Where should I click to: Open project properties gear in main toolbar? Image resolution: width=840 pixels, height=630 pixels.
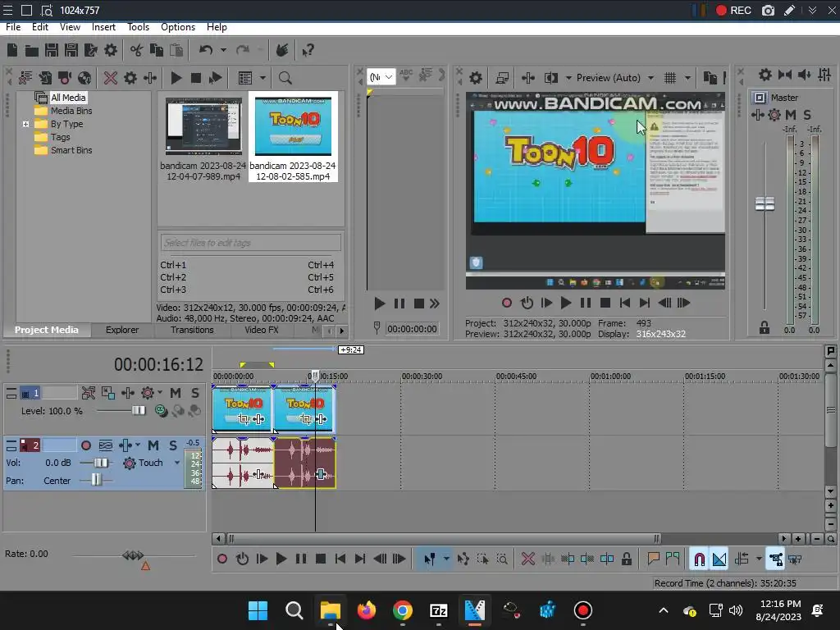111,50
